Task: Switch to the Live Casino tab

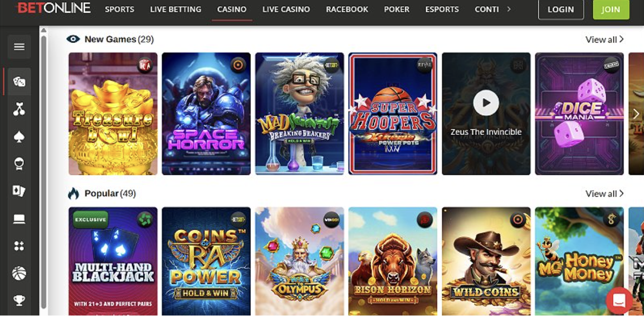Action: coord(286,9)
